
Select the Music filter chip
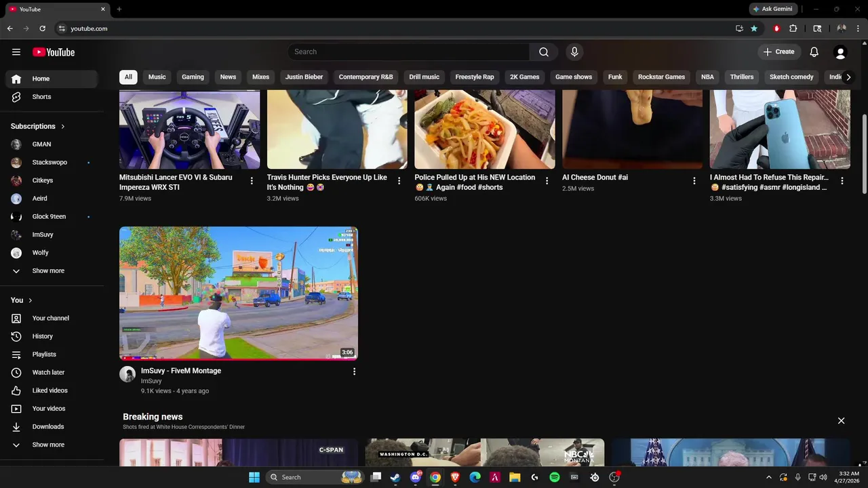pos(157,77)
